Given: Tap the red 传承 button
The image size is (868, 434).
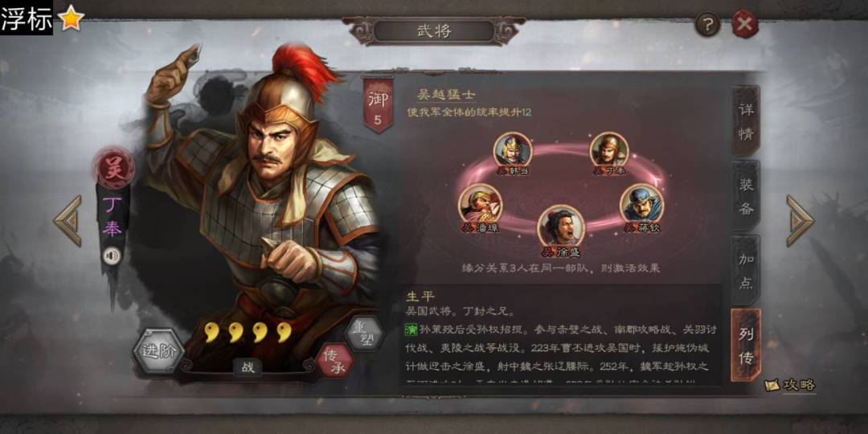Looking at the screenshot, I should (x=335, y=360).
